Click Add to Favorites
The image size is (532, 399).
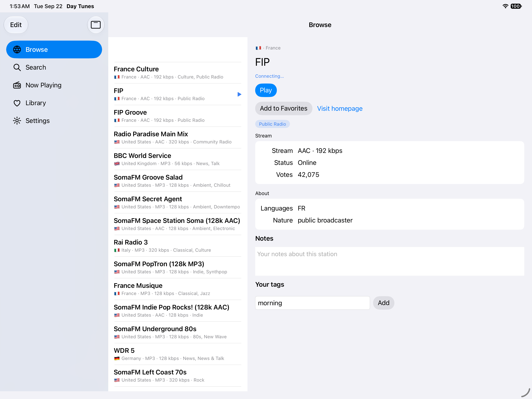tap(284, 108)
